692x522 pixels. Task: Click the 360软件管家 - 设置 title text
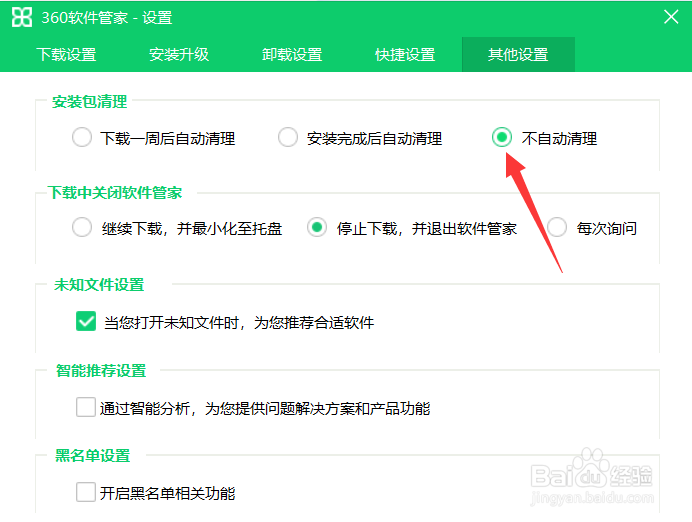107,18
